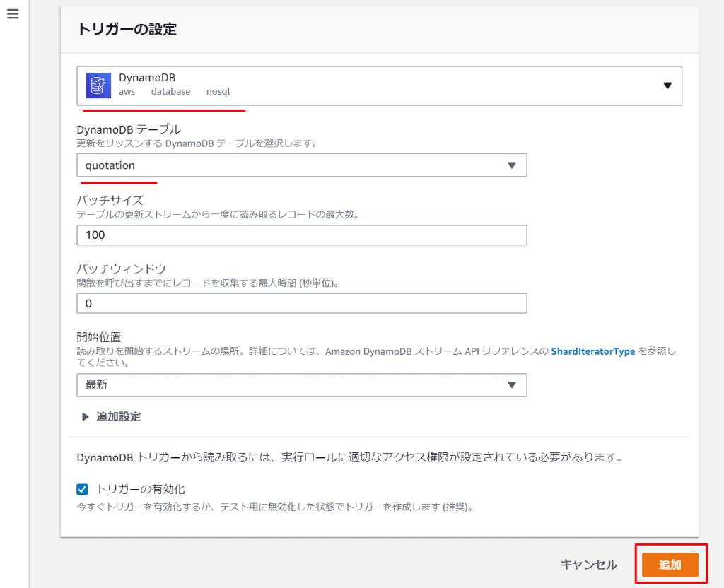
Task: Click the 開始位置 label
Action: coord(99,337)
